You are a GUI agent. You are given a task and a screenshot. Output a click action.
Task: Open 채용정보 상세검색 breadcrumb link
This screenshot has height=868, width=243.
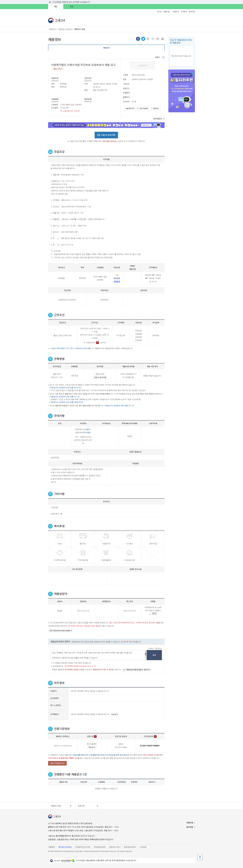click(x=65, y=29)
